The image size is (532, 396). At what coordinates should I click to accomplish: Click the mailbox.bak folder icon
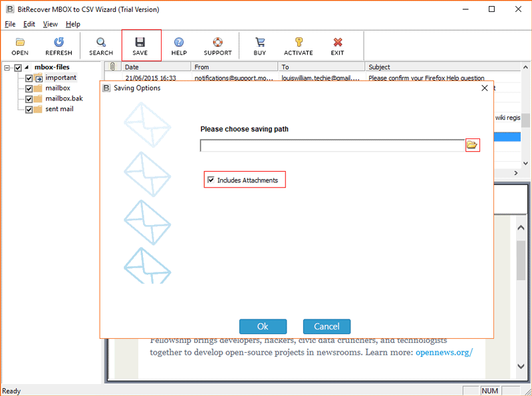point(38,99)
